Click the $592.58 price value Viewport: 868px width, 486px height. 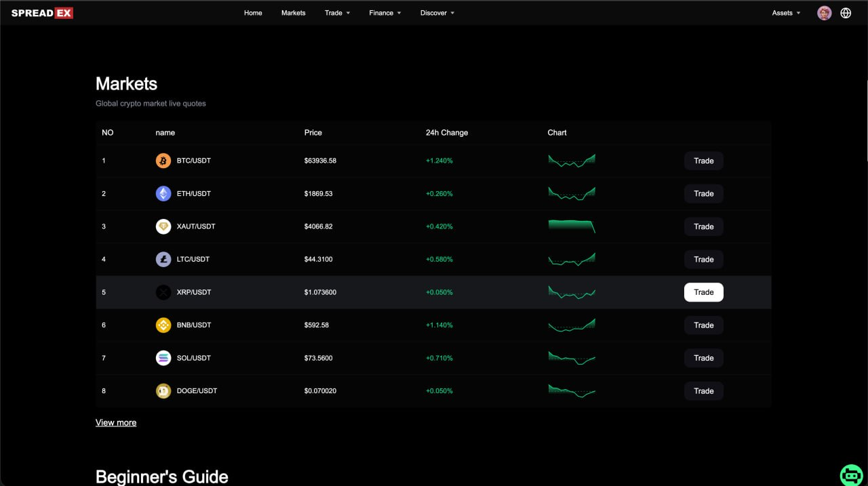(317, 325)
